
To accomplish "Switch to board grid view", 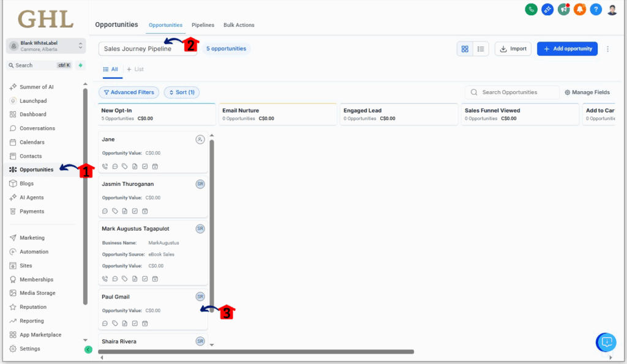I will tap(465, 49).
